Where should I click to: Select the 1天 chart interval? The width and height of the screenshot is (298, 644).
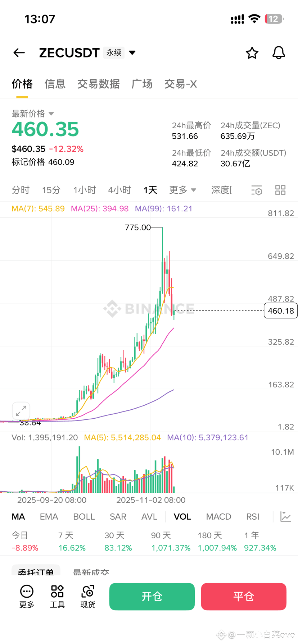(150, 190)
